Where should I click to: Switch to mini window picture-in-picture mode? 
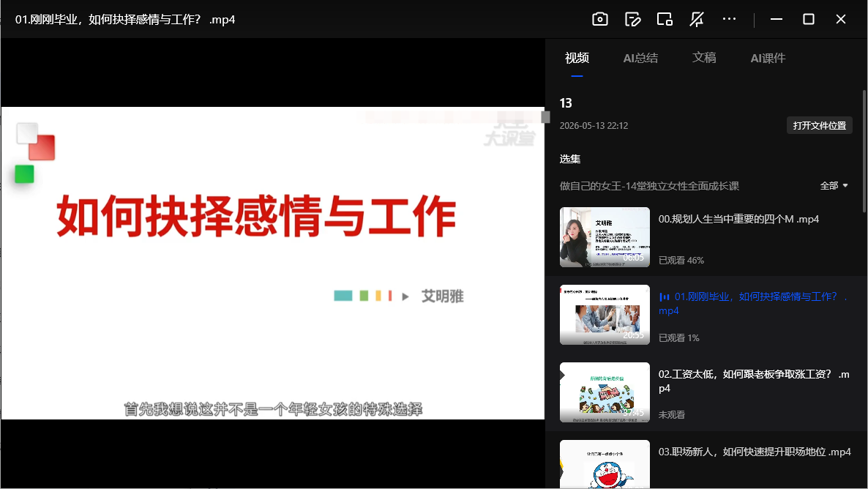(x=665, y=19)
